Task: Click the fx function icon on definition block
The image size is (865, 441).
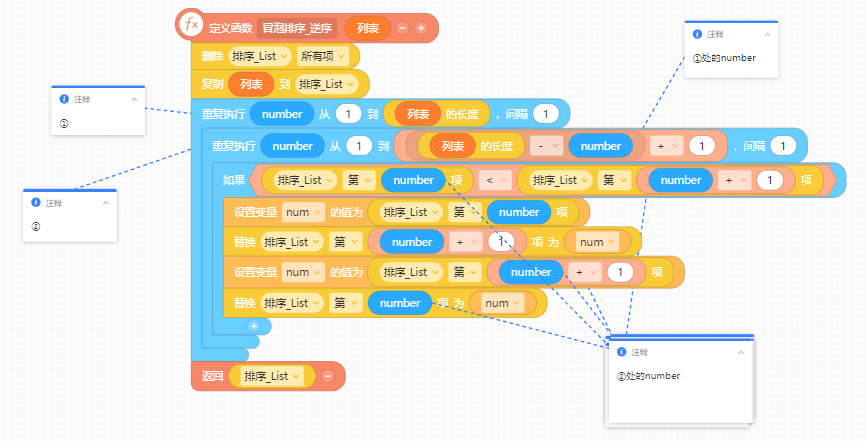Action: [191, 25]
